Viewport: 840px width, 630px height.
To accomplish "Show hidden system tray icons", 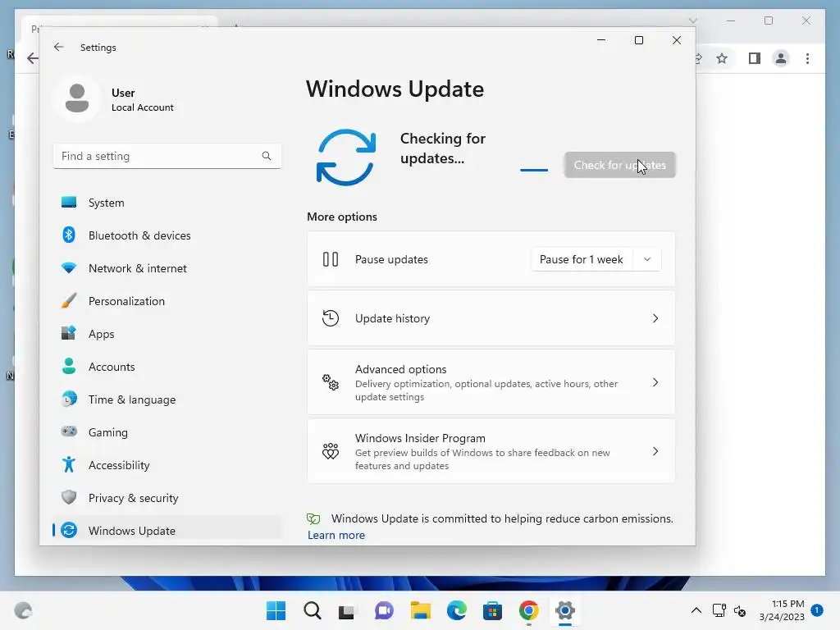I will tap(696, 610).
